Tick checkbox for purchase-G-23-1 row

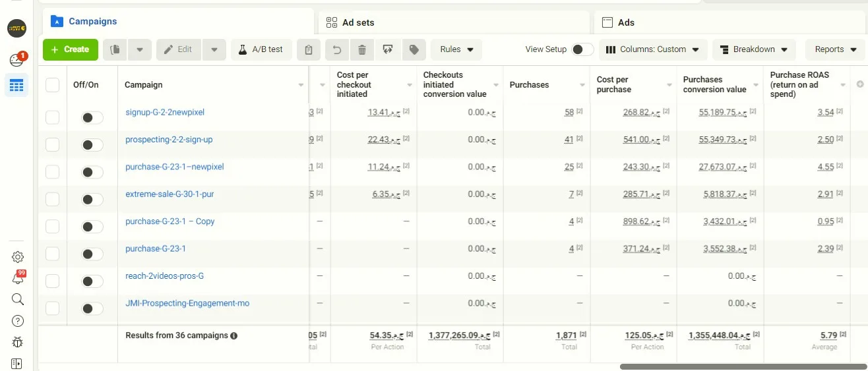pos(52,254)
